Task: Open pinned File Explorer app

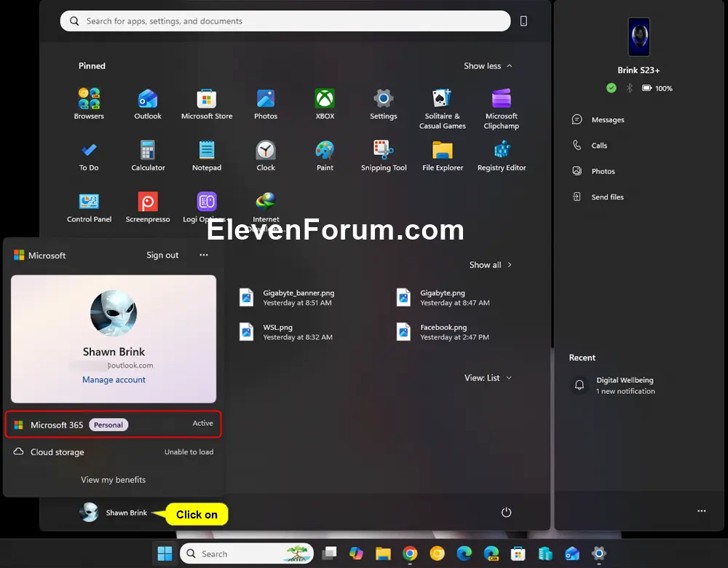Action: (443, 156)
